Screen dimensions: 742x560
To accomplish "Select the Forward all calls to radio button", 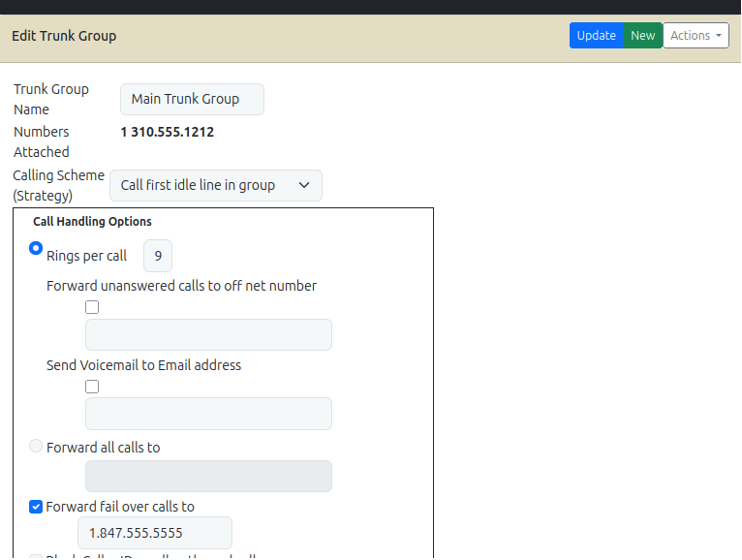I will coord(37,447).
